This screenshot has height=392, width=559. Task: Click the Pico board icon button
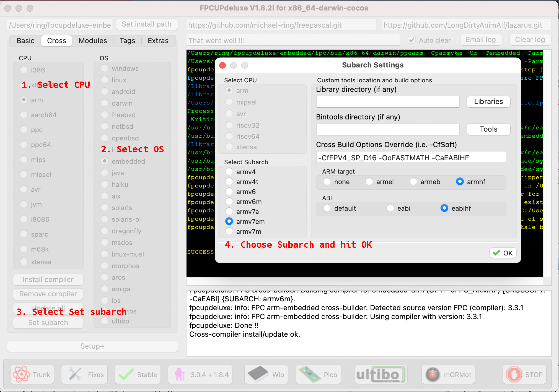pos(319,374)
